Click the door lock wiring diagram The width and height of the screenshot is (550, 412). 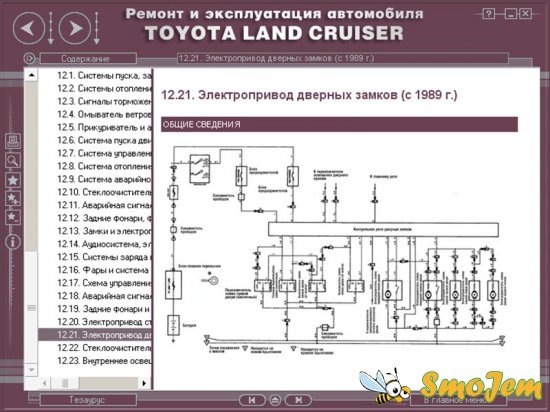(337, 249)
